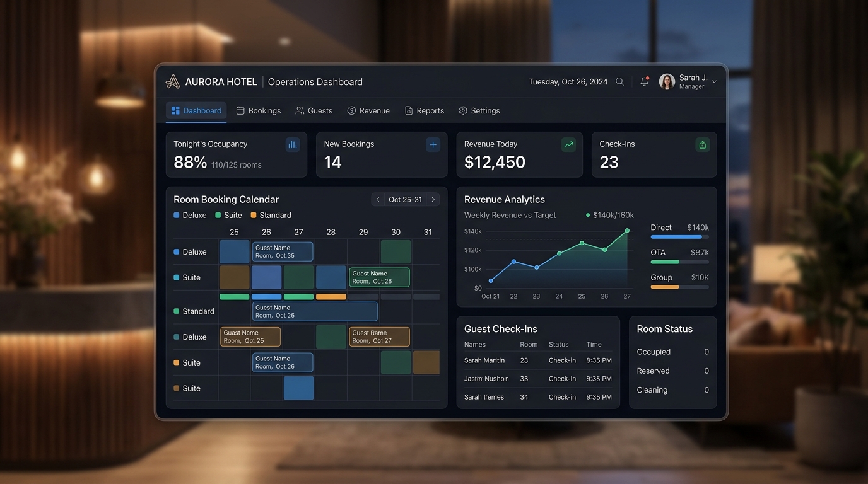Click Sarah J. profile avatar
Image resolution: width=868 pixels, height=484 pixels.
pos(667,81)
